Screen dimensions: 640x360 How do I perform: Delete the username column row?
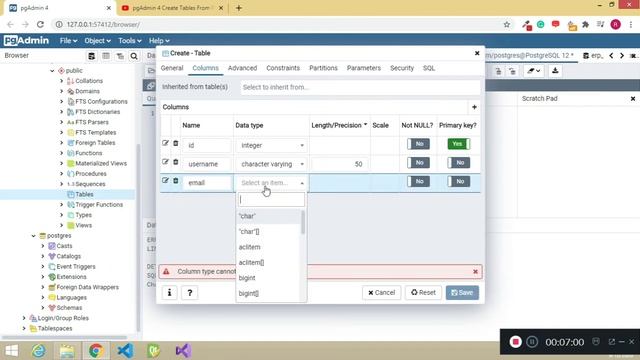pos(176,162)
